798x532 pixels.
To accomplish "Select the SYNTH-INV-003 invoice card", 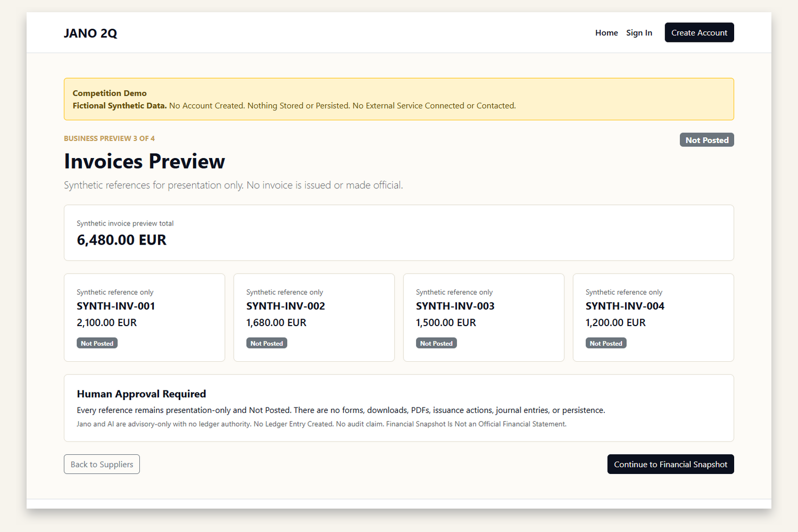I will [x=484, y=318].
